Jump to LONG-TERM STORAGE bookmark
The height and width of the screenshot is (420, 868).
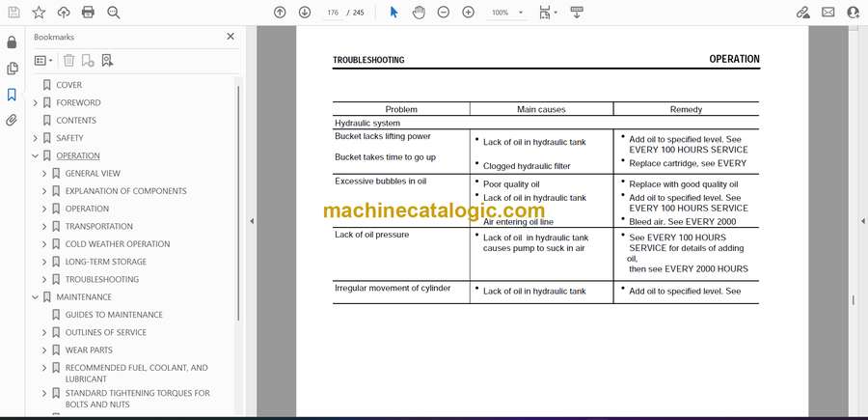106,262
